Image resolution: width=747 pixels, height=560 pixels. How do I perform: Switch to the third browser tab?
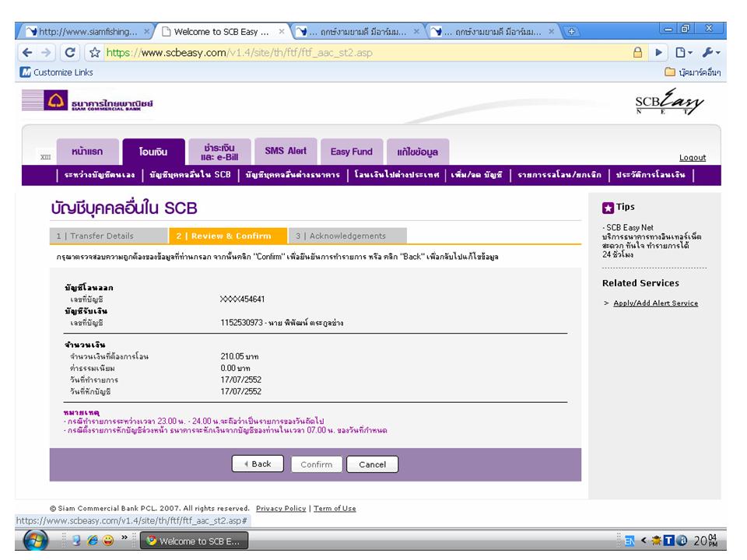pyautogui.click(x=356, y=31)
